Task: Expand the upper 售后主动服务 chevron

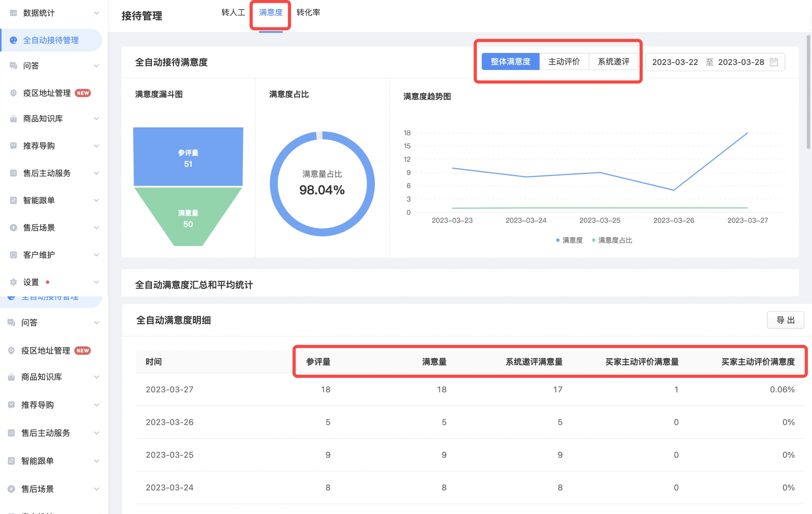Action: [96, 173]
